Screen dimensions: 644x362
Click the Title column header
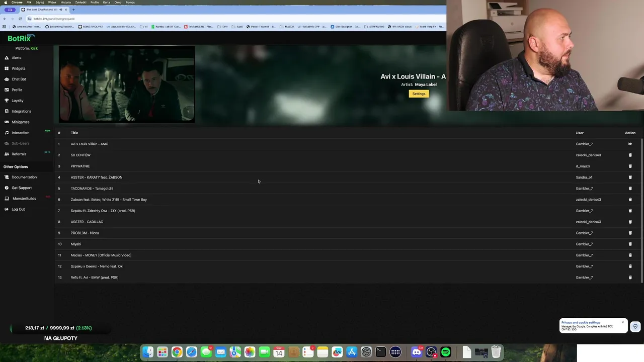(74, 133)
